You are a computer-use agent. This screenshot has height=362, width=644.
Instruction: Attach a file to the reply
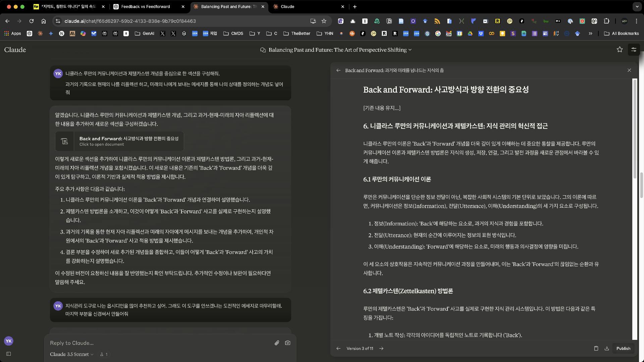(x=277, y=343)
